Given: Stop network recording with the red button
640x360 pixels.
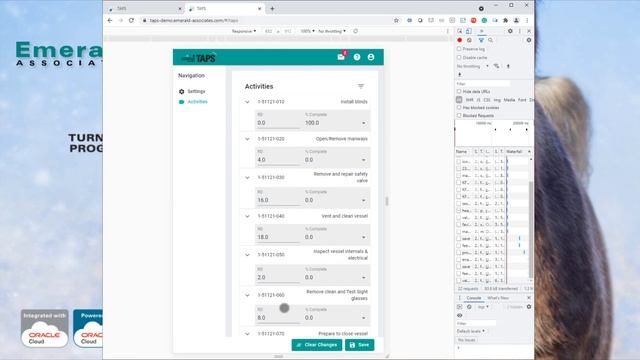Looking at the screenshot, I should [x=460, y=40].
